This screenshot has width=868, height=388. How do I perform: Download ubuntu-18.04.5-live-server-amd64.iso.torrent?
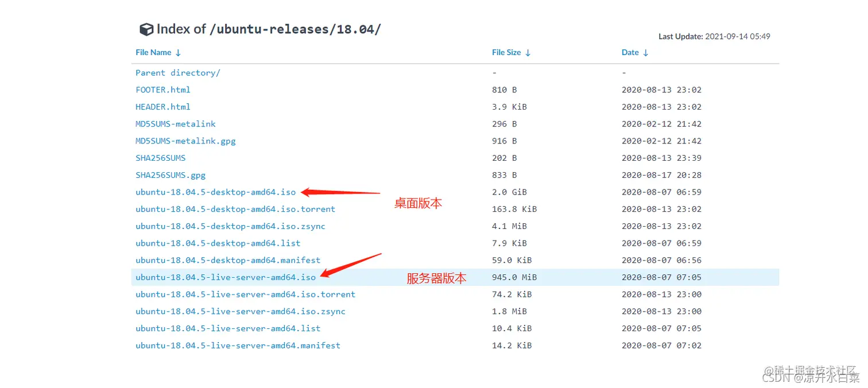(246, 294)
